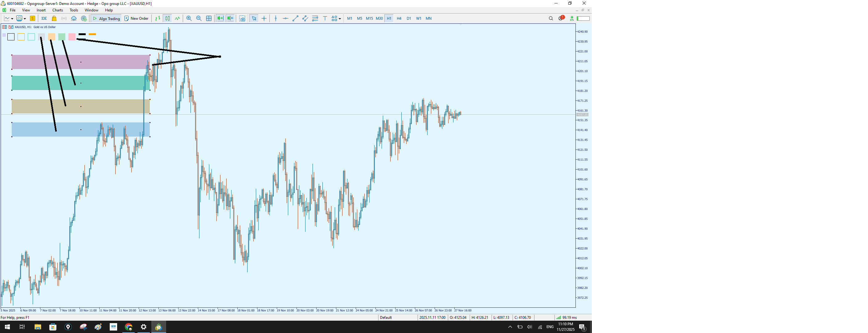Switch chart to candlesticks display mode
868x333 pixels.
167,18
